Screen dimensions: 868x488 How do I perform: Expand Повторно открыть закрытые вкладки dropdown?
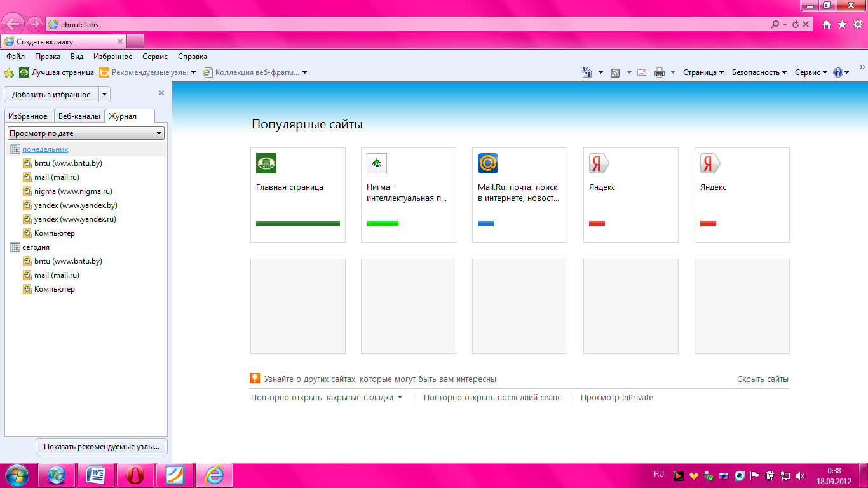click(400, 398)
